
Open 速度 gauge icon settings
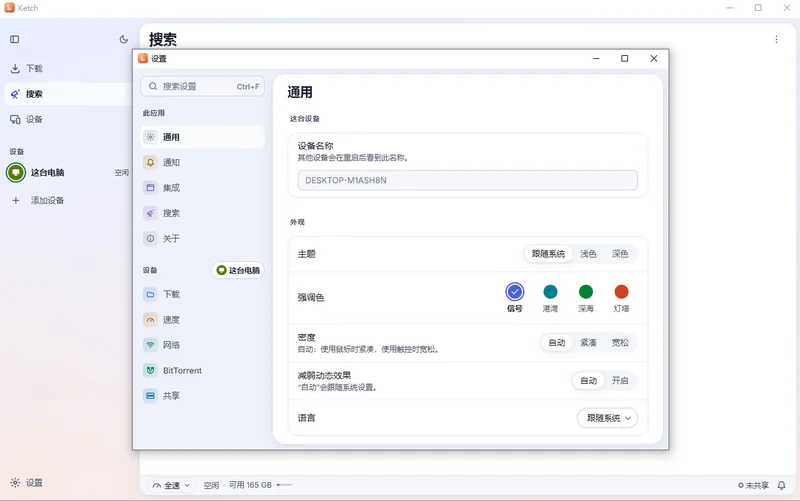coord(150,320)
